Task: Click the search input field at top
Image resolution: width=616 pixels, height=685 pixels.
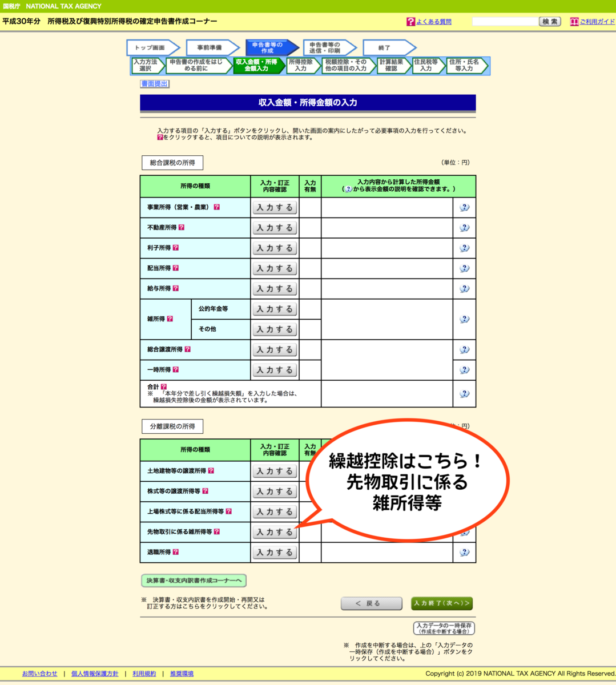Action: pyautogui.click(x=505, y=22)
